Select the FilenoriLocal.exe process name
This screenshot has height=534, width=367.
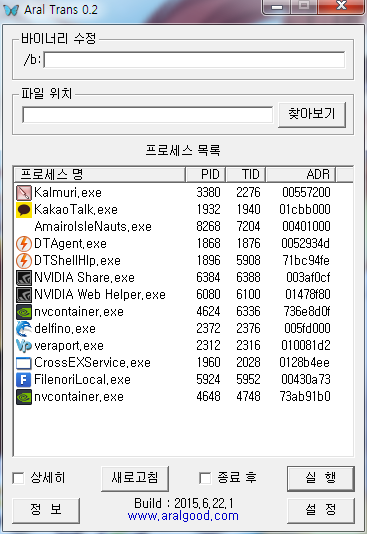click(82, 380)
